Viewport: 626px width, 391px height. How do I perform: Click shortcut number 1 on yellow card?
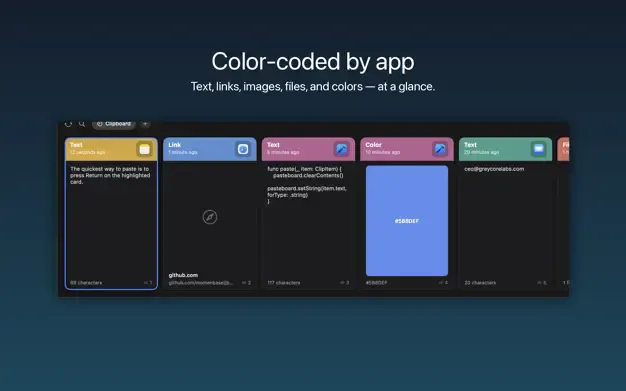(x=149, y=283)
